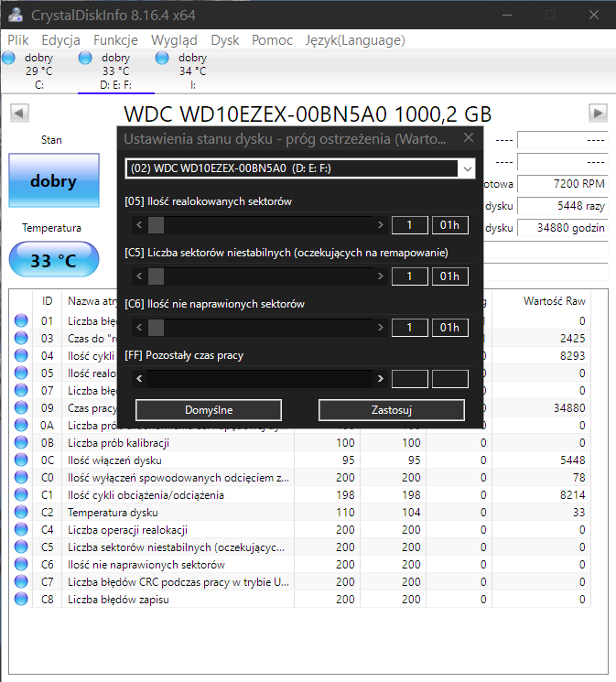Open the Funkcje menu
The image size is (616, 682).
click(115, 40)
